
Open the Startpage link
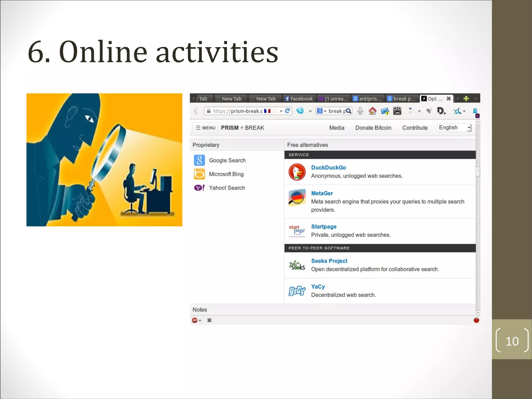point(324,227)
